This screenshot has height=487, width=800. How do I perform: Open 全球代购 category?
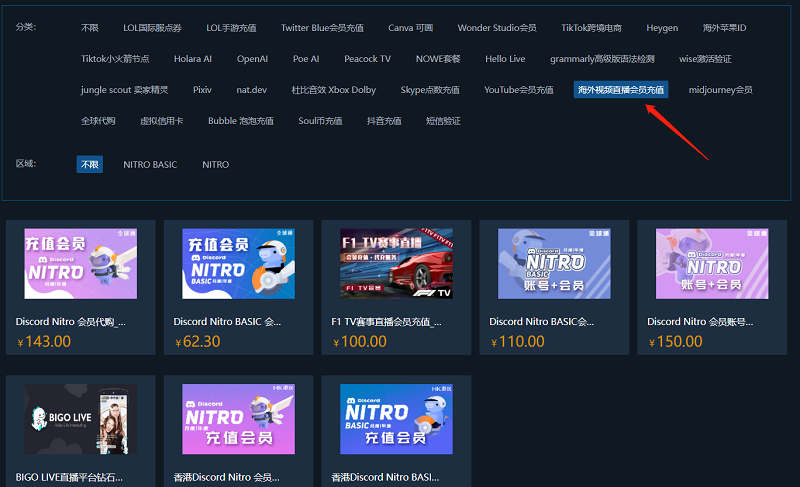(98, 121)
